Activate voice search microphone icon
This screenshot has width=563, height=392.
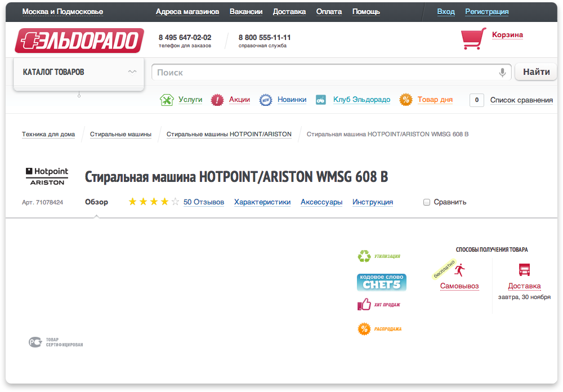tap(502, 73)
